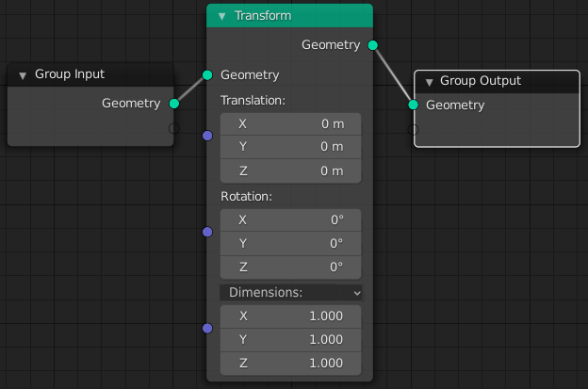Collapse the Group Output node triangle
588x389 pixels.
(x=430, y=82)
